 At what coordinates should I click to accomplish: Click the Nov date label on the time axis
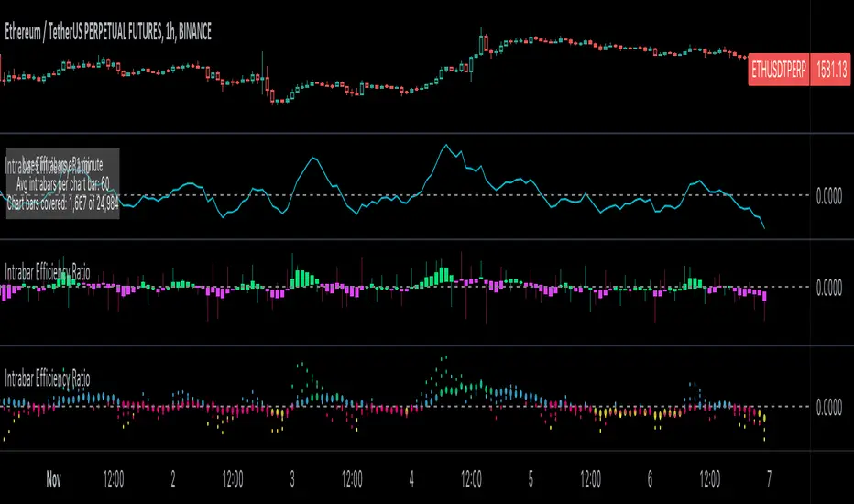53,479
